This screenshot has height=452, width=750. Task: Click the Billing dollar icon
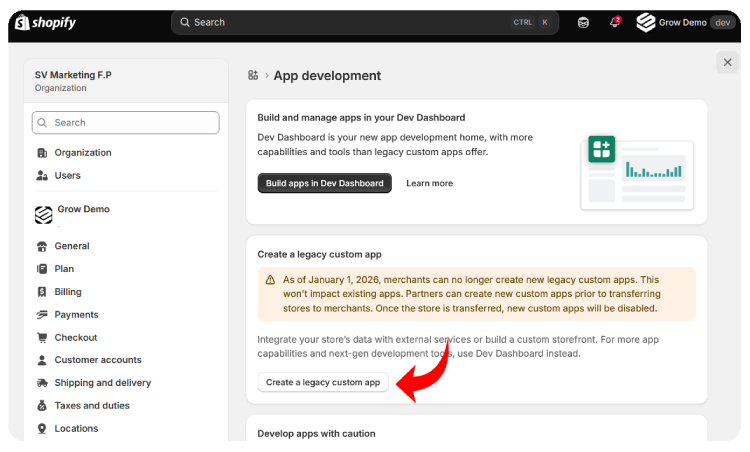[x=42, y=292]
